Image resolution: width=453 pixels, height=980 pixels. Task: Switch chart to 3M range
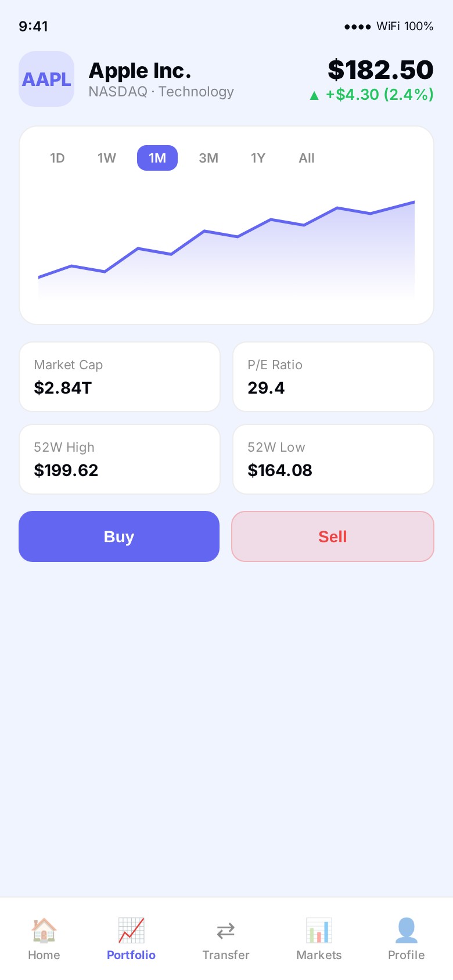208,158
